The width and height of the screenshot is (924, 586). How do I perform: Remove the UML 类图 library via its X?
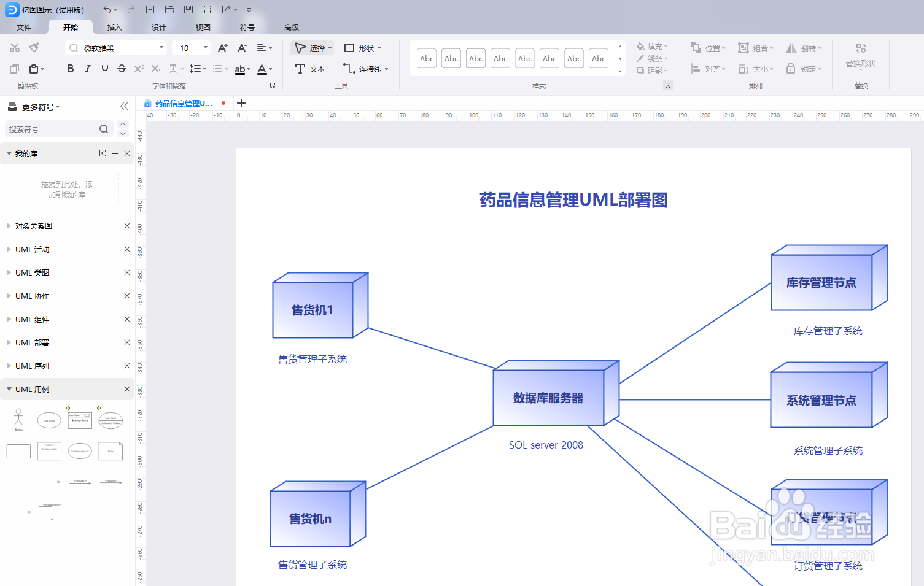(x=127, y=272)
